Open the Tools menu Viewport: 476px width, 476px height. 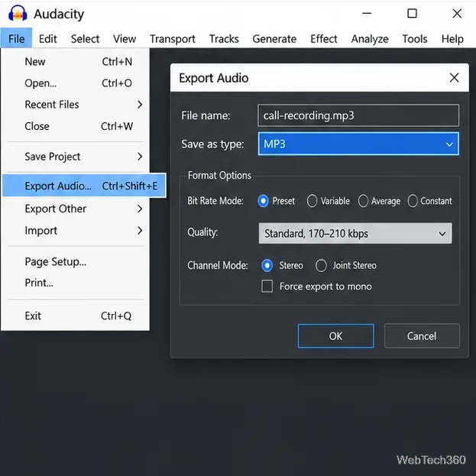(415, 39)
